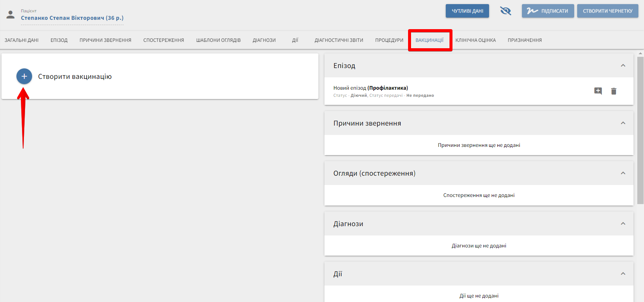
Task: Open the КЛІНІЧНА ОЦІНКА tab
Action: click(475, 40)
